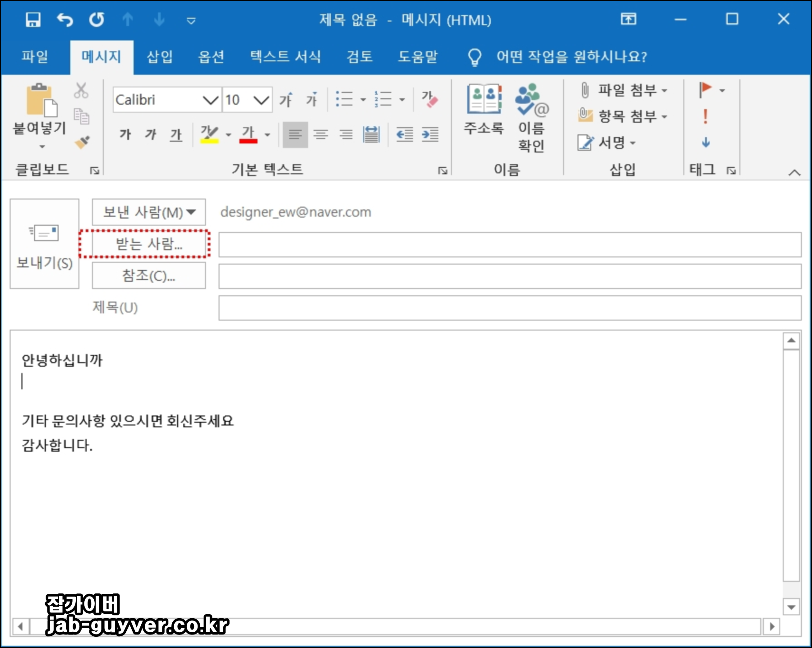Insert a numbered list

point(383,99)
